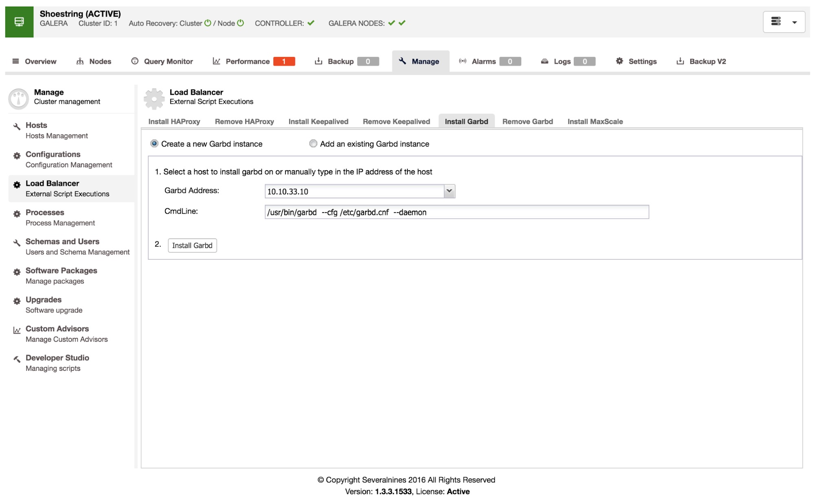
Task: Select the Manage tab
Action: click(421, 61)
